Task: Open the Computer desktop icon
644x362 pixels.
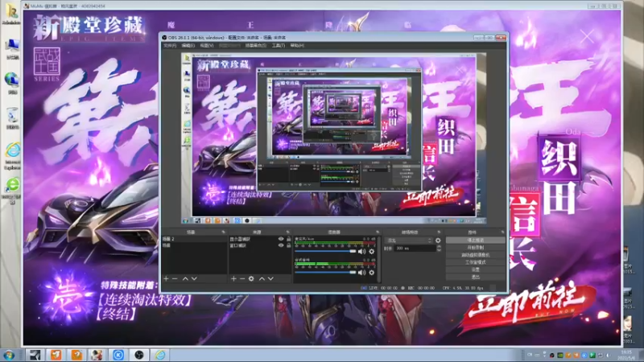Action: [12, 48]
